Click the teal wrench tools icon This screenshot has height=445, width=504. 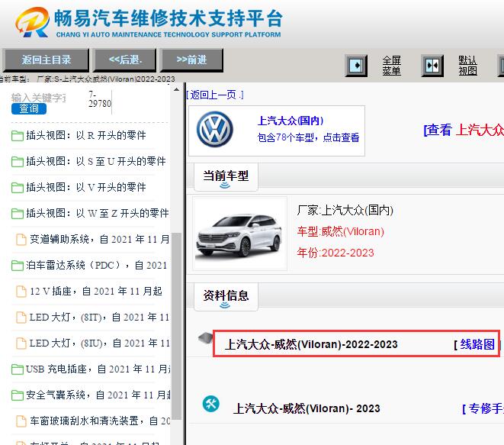point(211,404)
